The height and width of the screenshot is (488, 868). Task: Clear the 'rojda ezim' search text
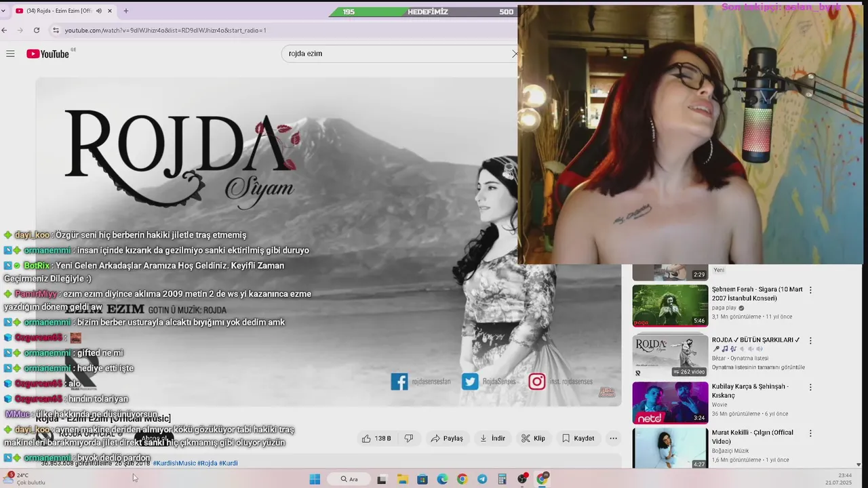tap(515, 54)
